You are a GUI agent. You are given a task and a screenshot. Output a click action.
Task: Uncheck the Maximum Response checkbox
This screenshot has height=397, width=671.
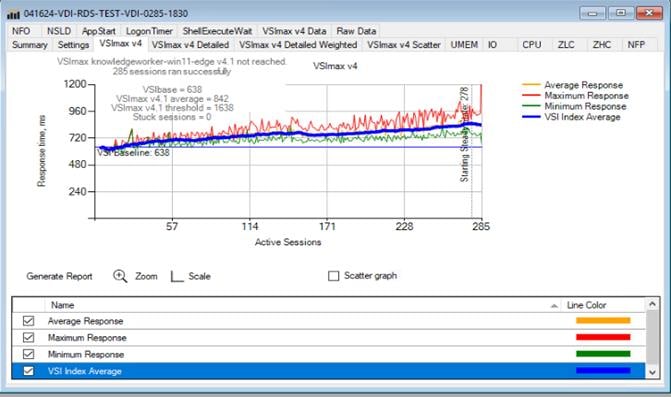(28, 338)
